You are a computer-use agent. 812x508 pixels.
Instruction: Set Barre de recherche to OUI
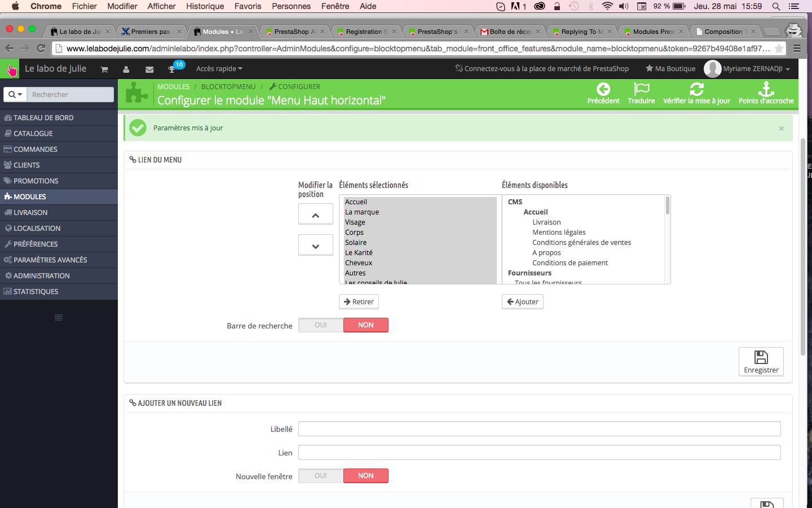tap(321, 325)
